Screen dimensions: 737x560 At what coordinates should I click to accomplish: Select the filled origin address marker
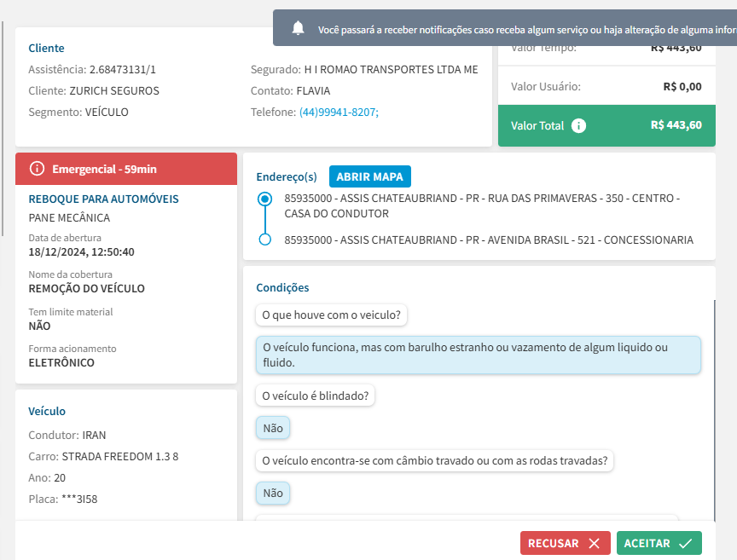click(265, 199)
